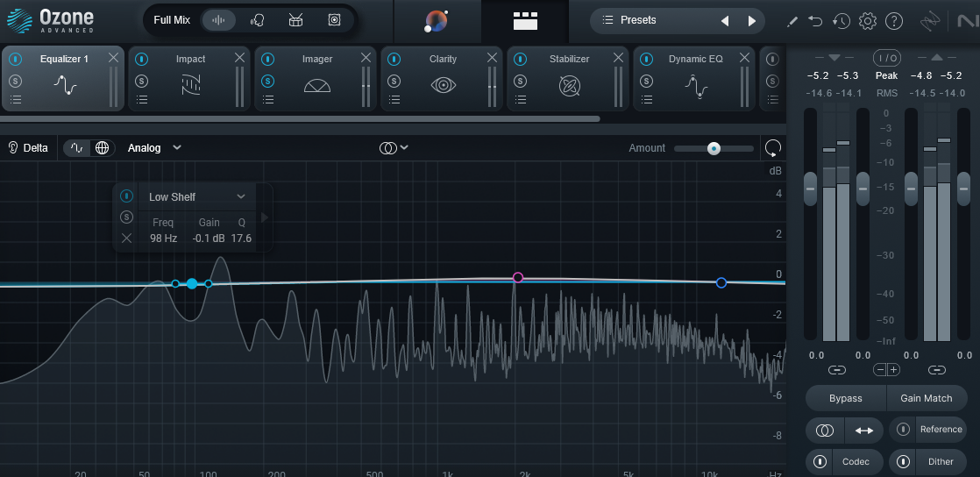The width and height of the screenshot is (980, 477).
Task: Select the Impact module tab
Action: 190,78
